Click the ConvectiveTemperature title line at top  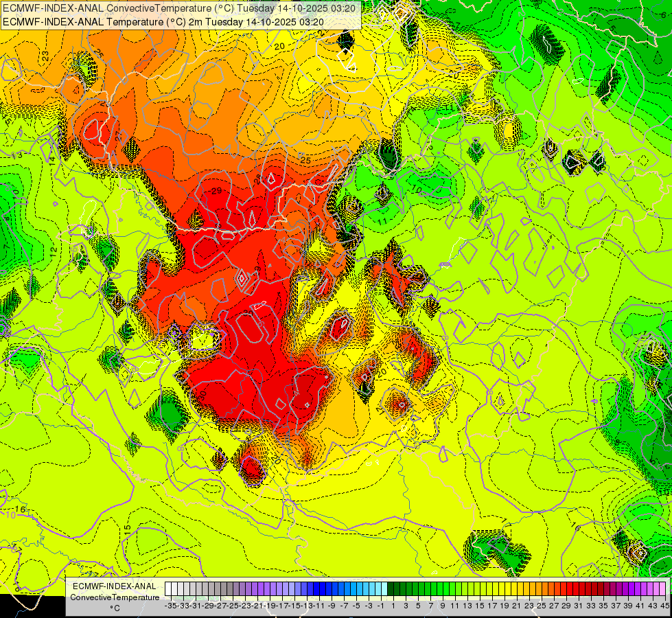pyautogui.click(x=181, y=8)
